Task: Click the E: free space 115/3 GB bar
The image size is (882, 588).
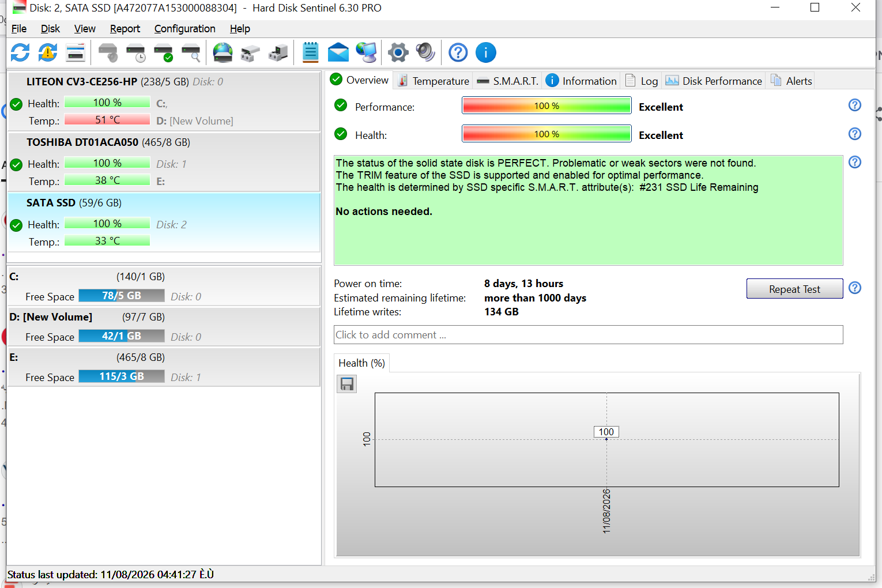Action: point(122,376)
